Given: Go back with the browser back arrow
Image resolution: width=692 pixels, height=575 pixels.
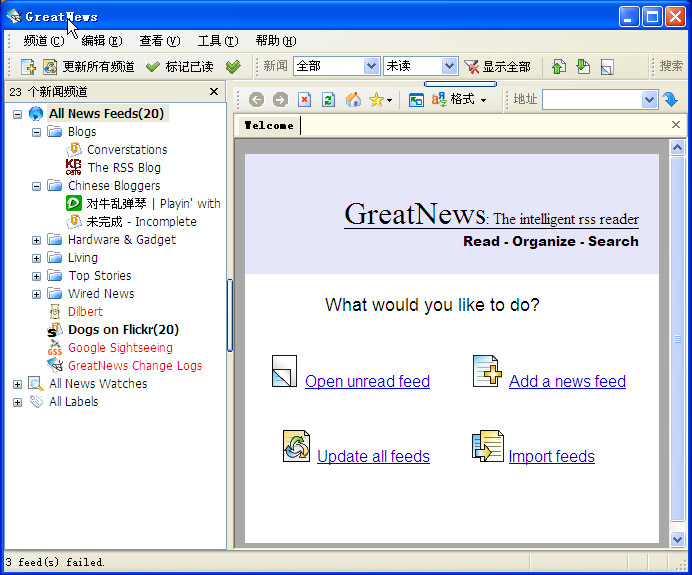Looking at the screenshot, I should click(x=256, y=100).
